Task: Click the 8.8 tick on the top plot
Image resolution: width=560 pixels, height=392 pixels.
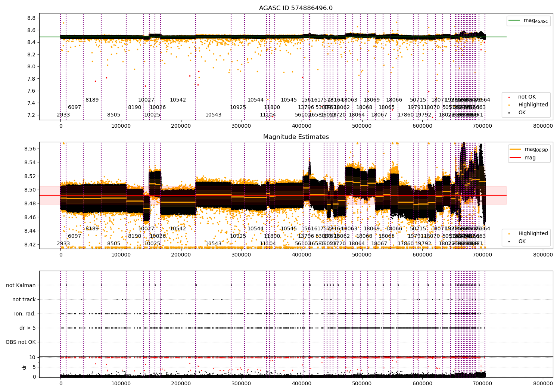Action: pos(32,18)
